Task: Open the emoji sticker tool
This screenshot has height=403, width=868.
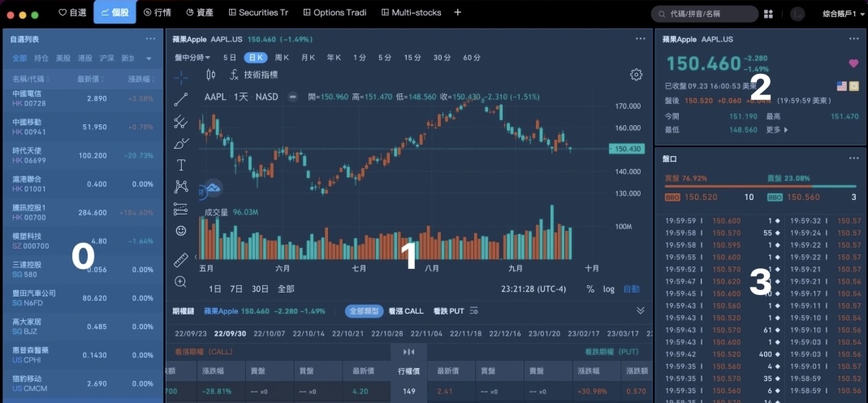Action: coord(180,231)
